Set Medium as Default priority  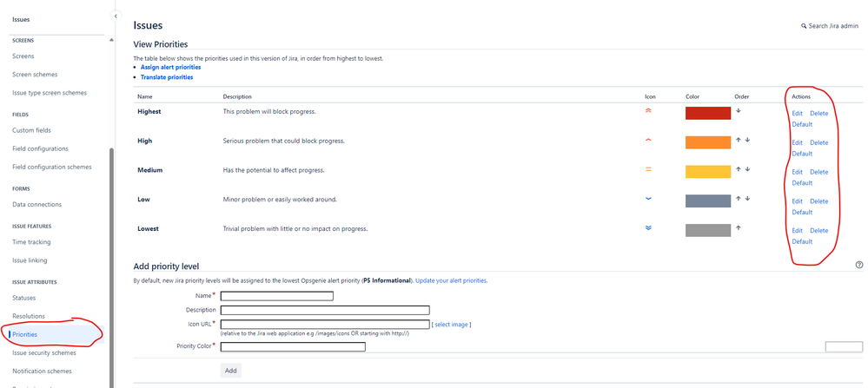pyautogui.click(x=802, y=183)
